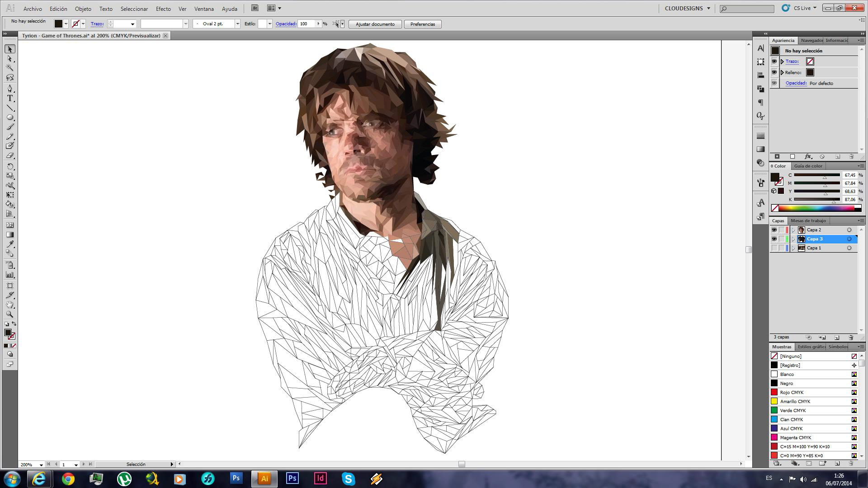This screenshot has height=488, width=868.
Task: Switch to the Mesas de trabajo tab
Action: coord(808,221)
